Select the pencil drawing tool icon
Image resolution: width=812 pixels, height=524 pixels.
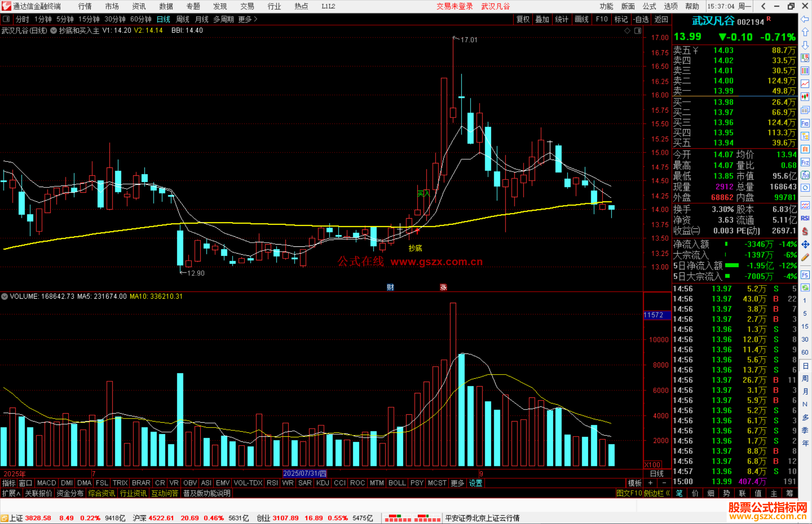point(805,257)
